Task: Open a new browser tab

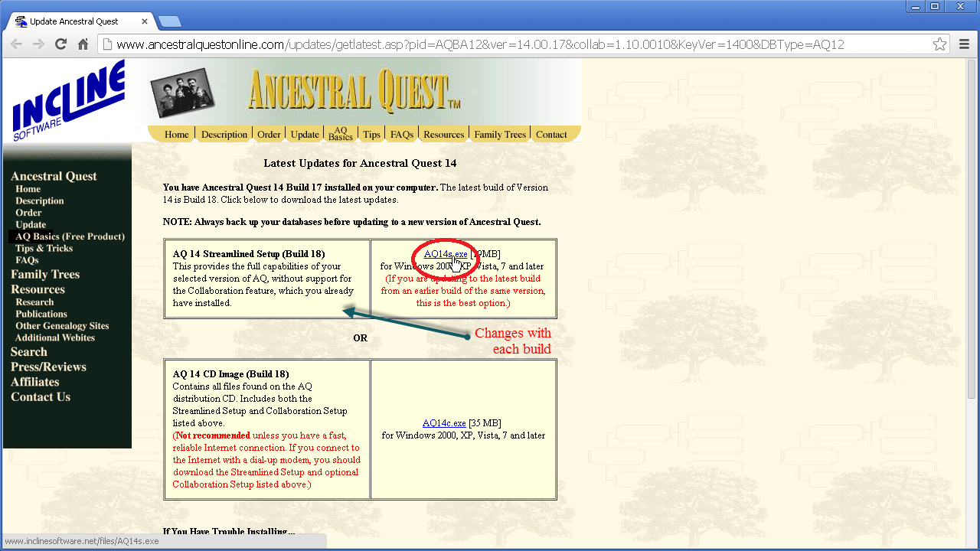Action: tap(169, 21)
